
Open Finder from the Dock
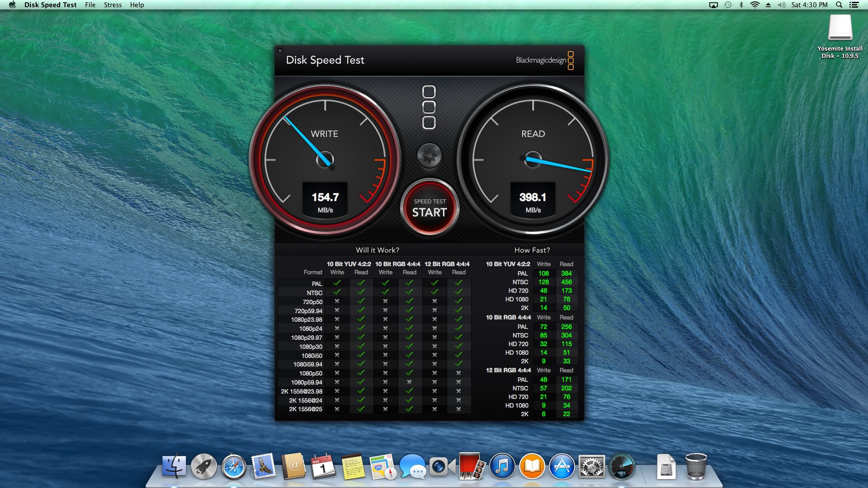click(174, 466)
